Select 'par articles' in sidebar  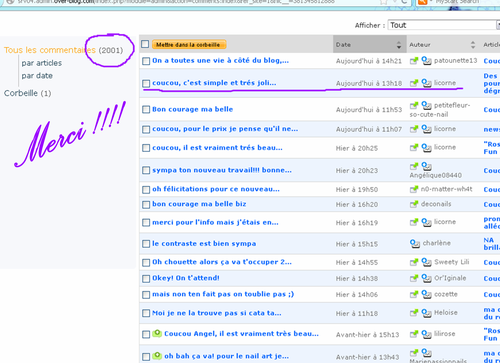(x=42, y=63)
